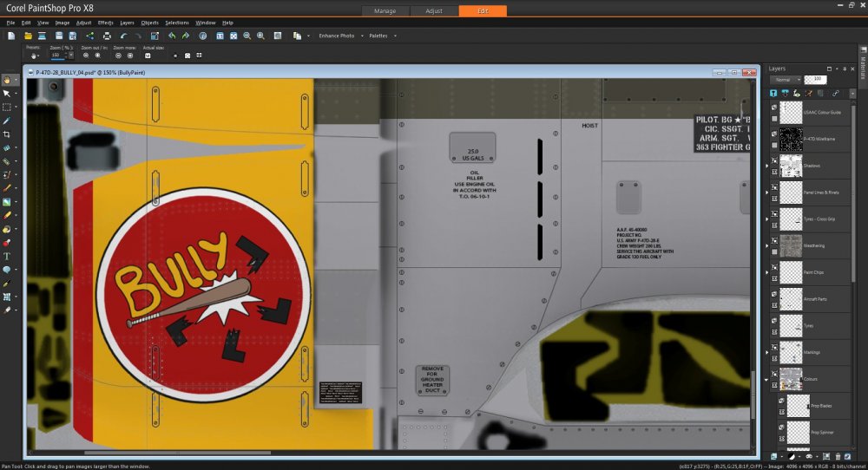Viewport: 868px width, 470px height.
Task: Switch to the Manage tab
Action: (x=385, y=11)
